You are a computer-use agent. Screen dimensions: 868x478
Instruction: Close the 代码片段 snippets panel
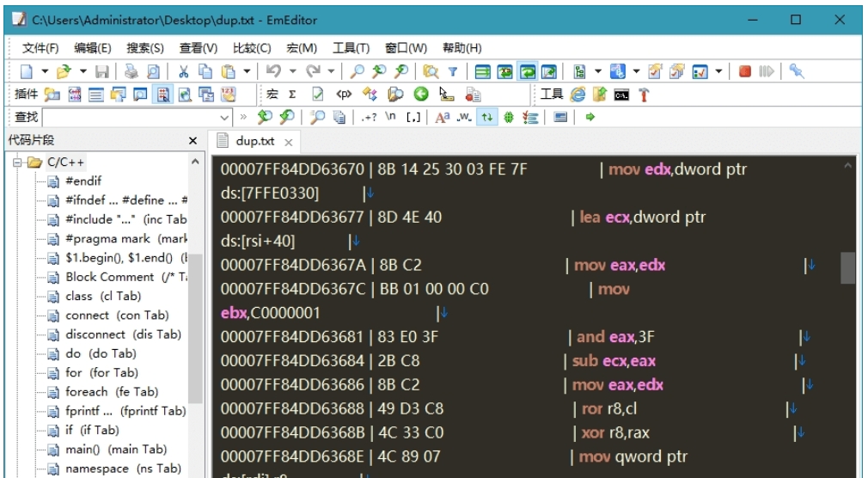pyautogui.click(x=193, y=141)
